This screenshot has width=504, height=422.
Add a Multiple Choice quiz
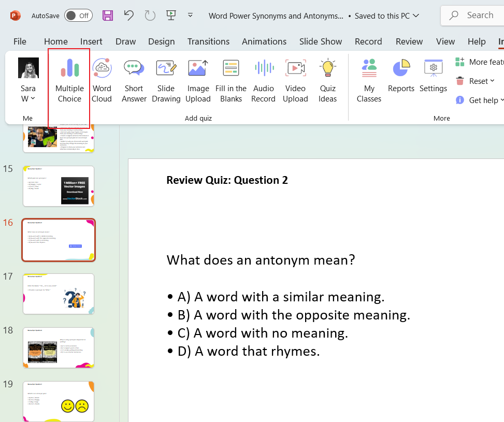[x=69, y=81]
